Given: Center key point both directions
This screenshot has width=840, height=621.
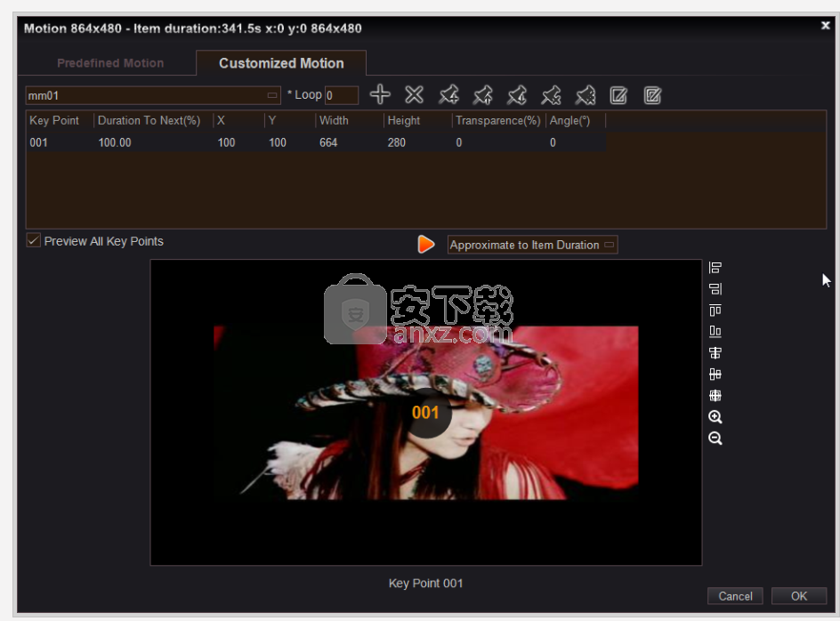Looking at the screenshot, I should click(715, 395).
